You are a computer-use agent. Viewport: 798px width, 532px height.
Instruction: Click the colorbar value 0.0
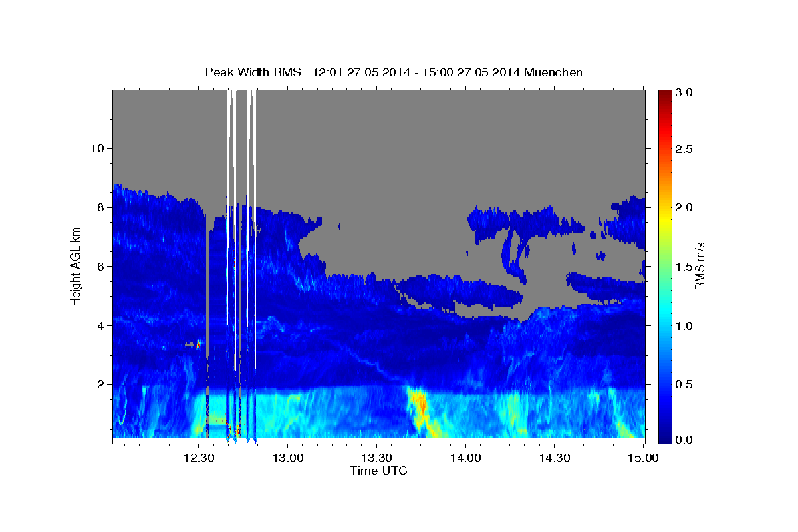pyautogui.click(x=686, y=440)
